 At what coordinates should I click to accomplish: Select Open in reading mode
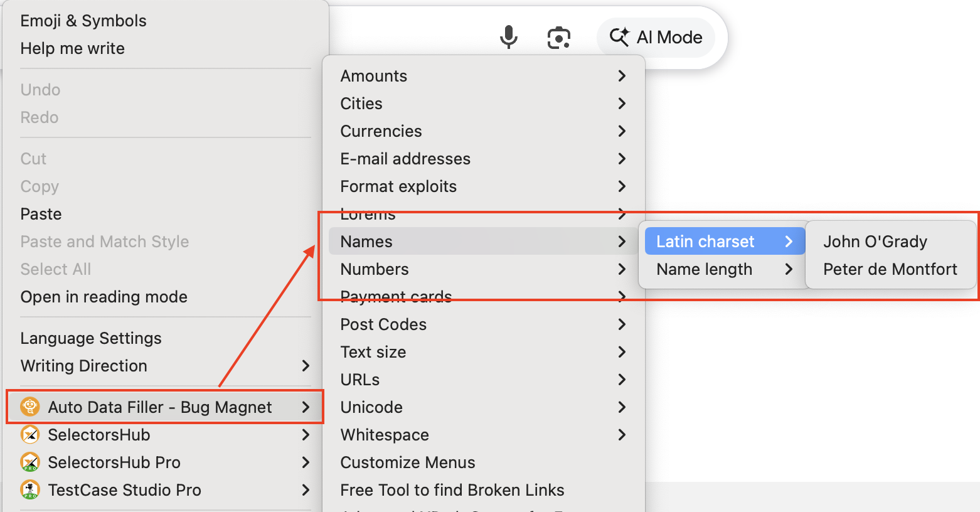pos(104,297)
